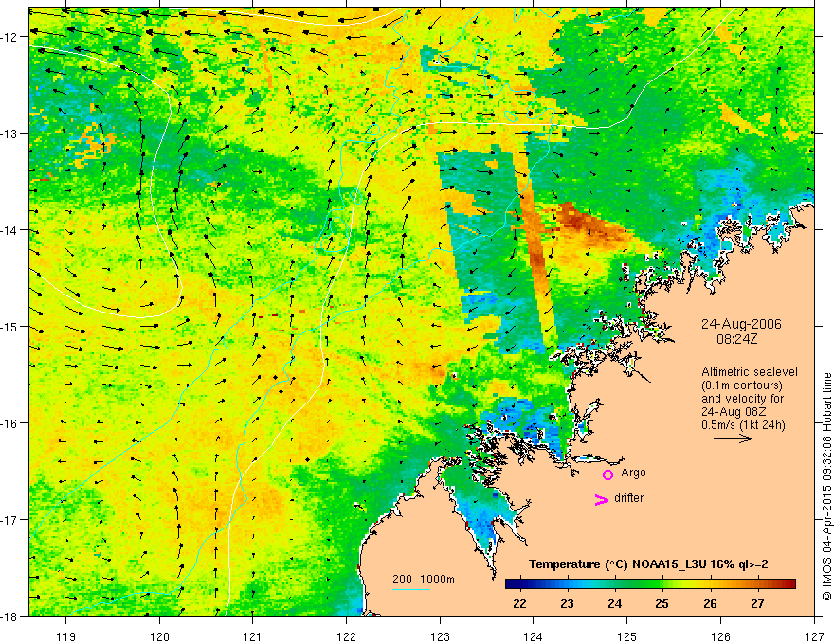
Task: Click the 24-Aug-2006 date label
Action: click(741, 324)
